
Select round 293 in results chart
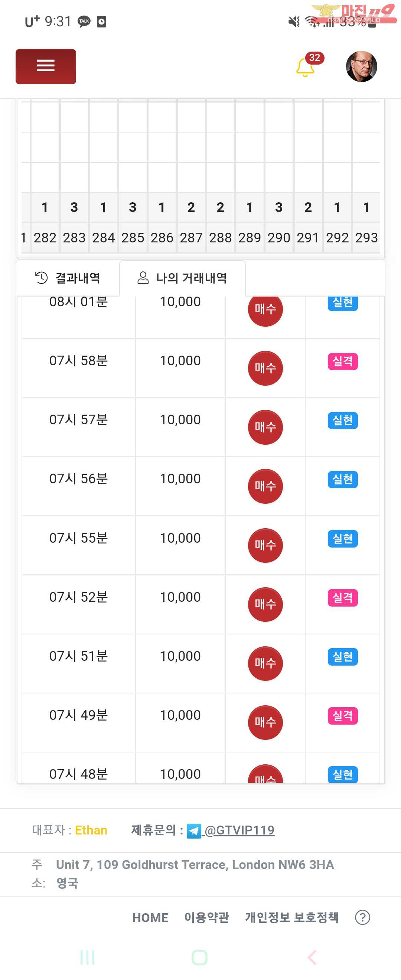366,238
